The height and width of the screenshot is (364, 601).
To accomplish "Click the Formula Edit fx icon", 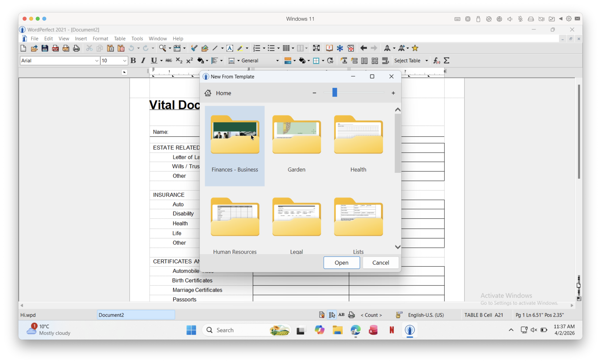I will (x=436, y=61).
